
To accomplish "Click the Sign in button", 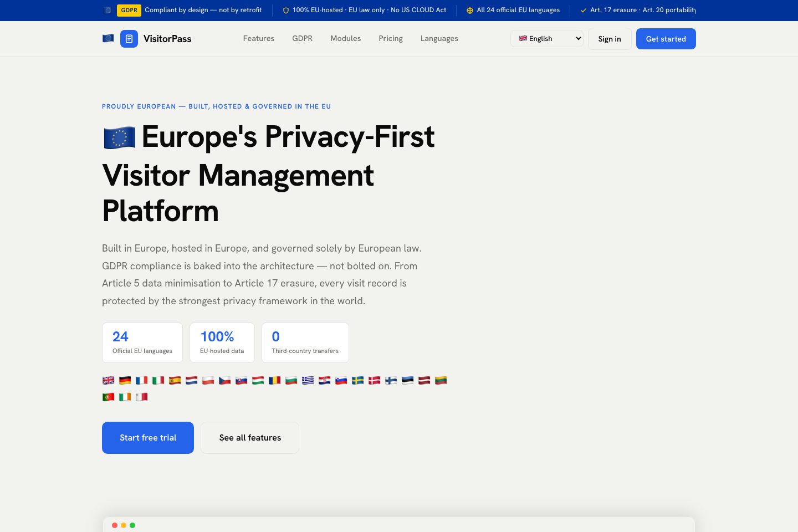I will 610,39.
